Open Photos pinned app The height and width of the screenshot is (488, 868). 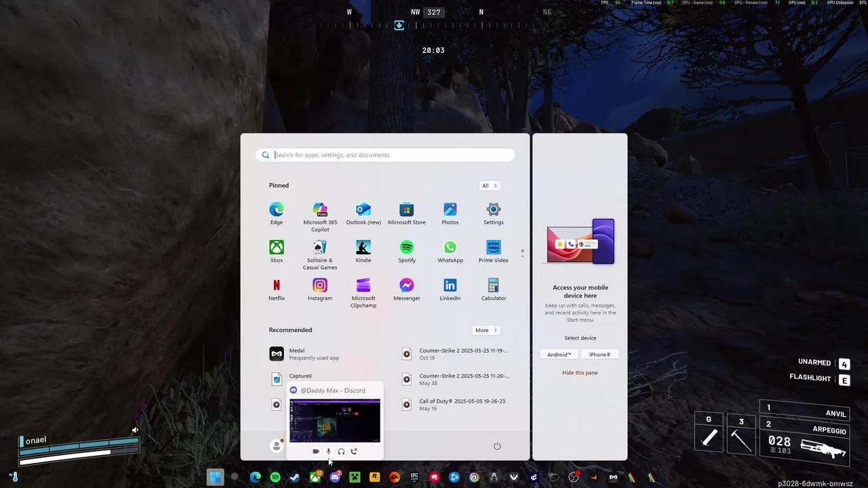point(450,213)
